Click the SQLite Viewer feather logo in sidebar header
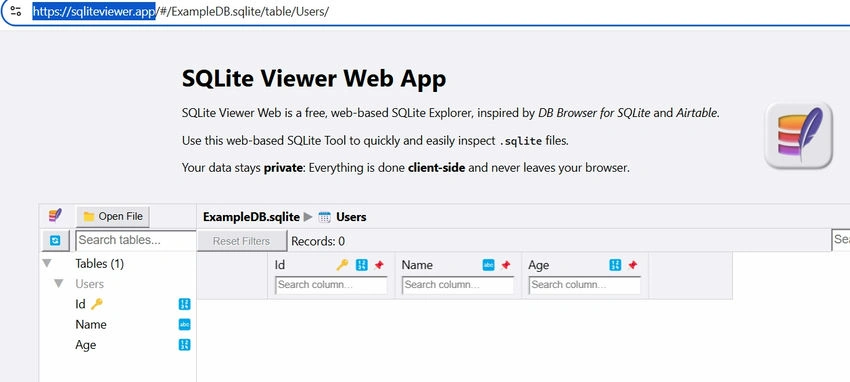The image size is (850, 382). [x=55, y=216]
